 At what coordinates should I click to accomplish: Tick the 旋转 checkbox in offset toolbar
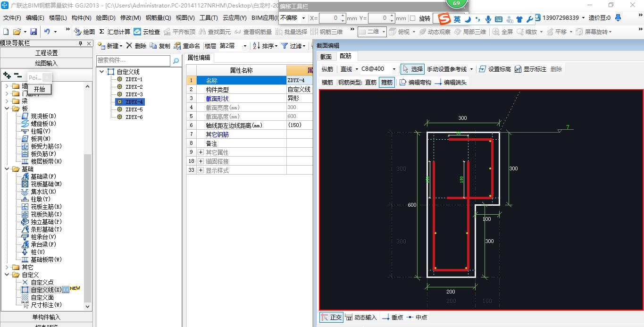tap(413, 18)
